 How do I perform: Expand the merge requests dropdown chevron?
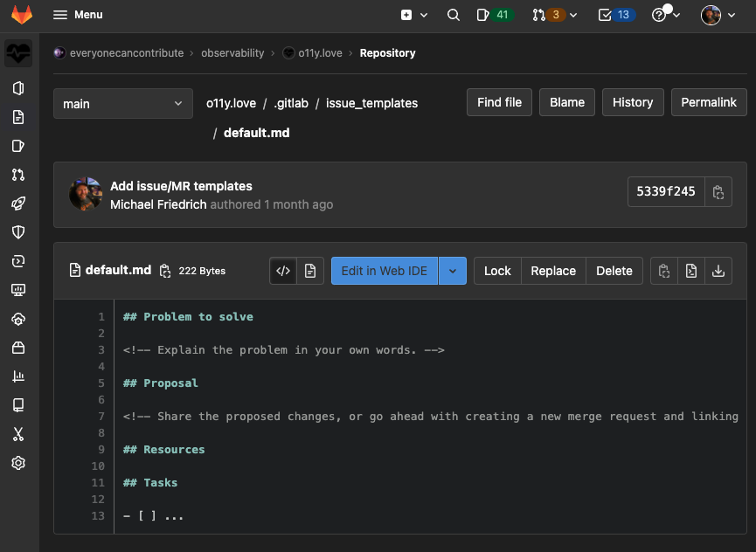tap(573, 15)
